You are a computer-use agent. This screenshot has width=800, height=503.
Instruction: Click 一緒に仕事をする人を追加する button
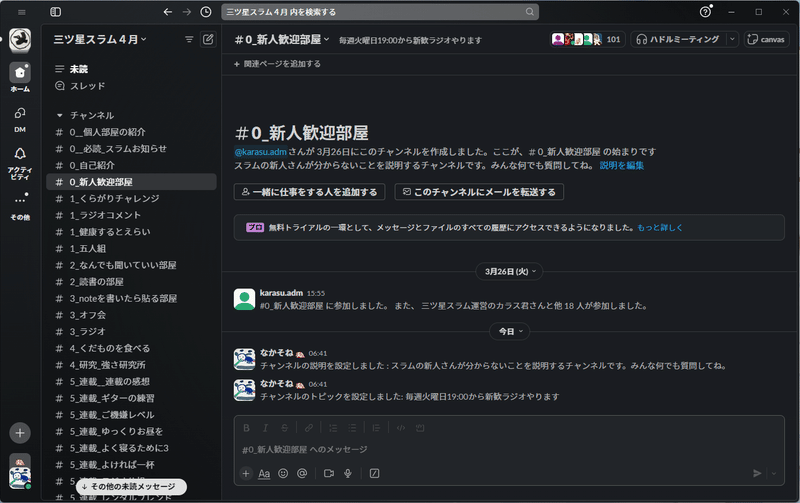[309, 192]
